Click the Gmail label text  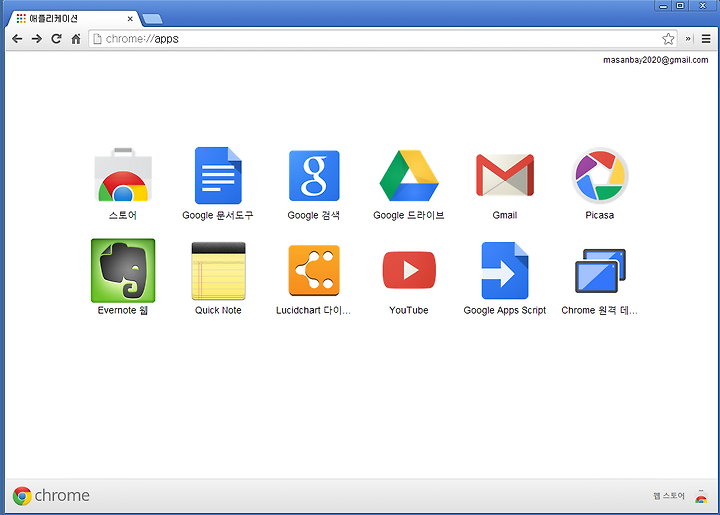(505, 215)
